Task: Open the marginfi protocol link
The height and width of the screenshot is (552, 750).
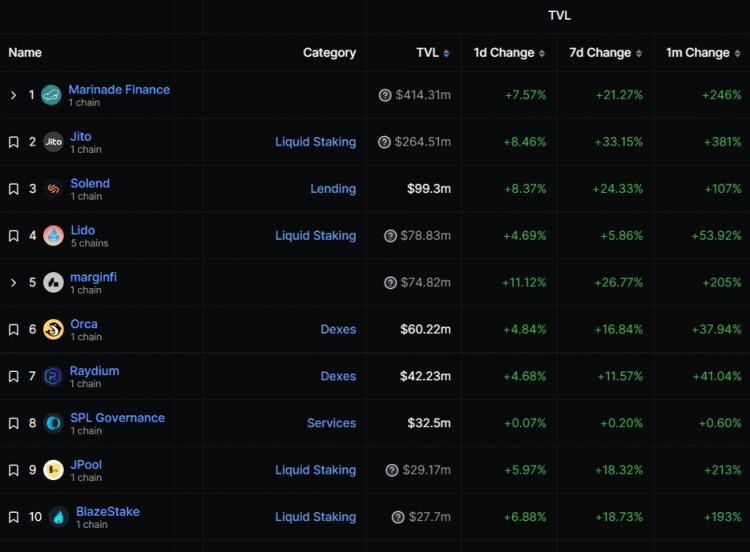Action: 93,277
